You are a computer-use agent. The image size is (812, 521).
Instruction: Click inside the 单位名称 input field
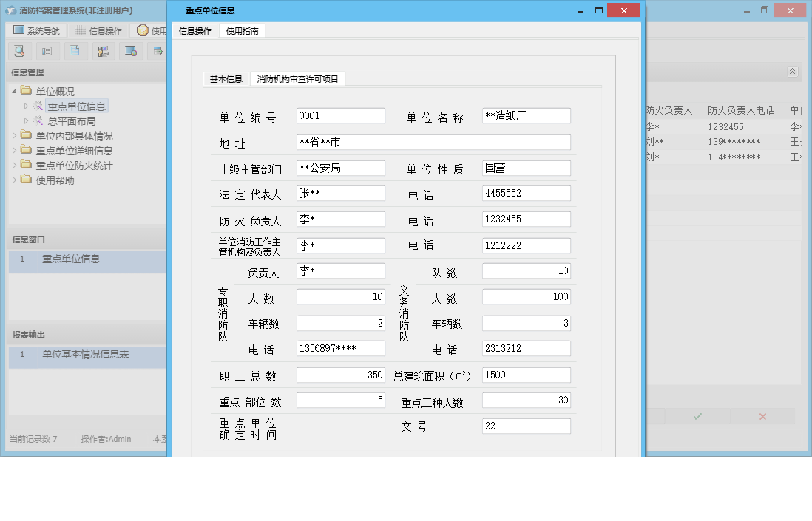pos(526,115)
